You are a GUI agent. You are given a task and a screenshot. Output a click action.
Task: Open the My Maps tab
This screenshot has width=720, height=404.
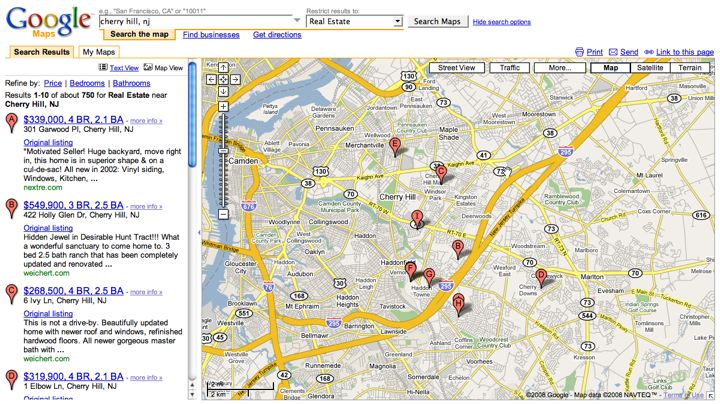click(x=100, y=51)
